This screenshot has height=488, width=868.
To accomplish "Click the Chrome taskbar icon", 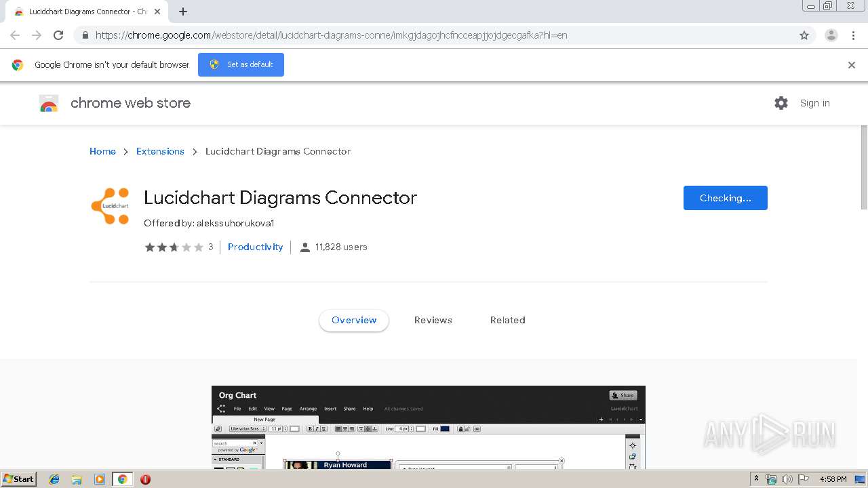I will (x=122, y=479).
